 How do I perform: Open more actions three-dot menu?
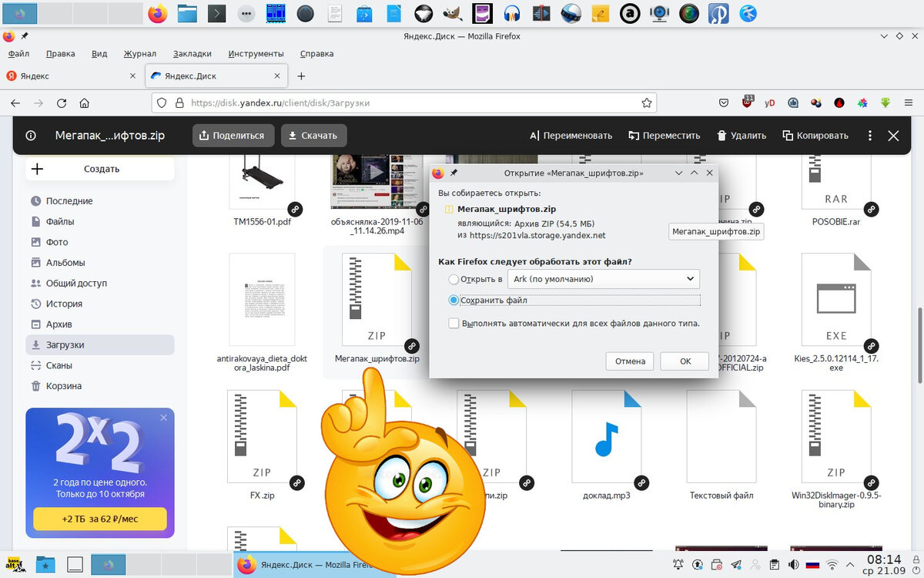pos(870,135)
